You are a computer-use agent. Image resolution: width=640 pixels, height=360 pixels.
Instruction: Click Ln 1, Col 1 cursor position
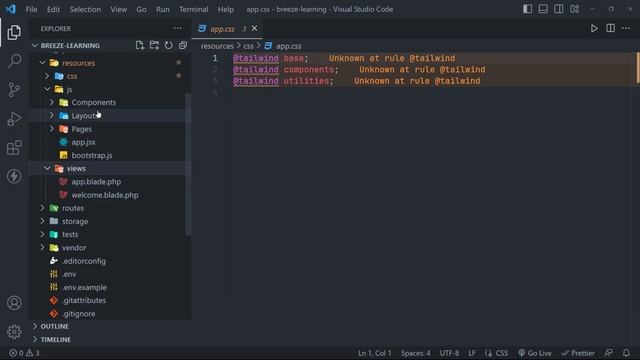tap(374, 353)
